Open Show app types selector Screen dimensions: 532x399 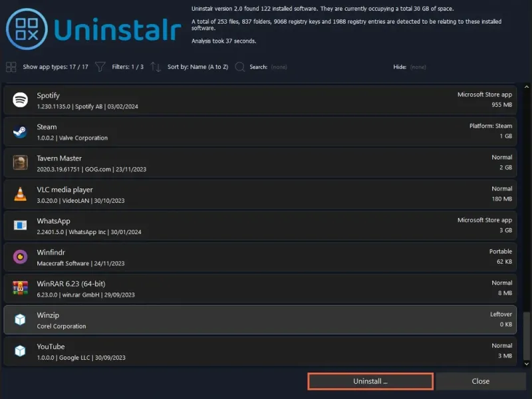click(55, 67)
